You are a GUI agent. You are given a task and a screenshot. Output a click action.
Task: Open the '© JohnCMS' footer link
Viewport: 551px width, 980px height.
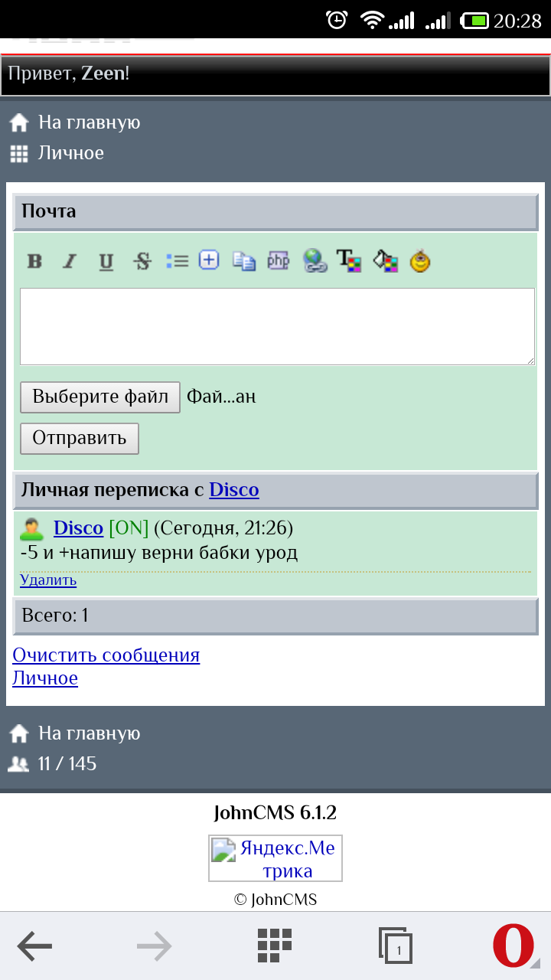pos(275,900)
